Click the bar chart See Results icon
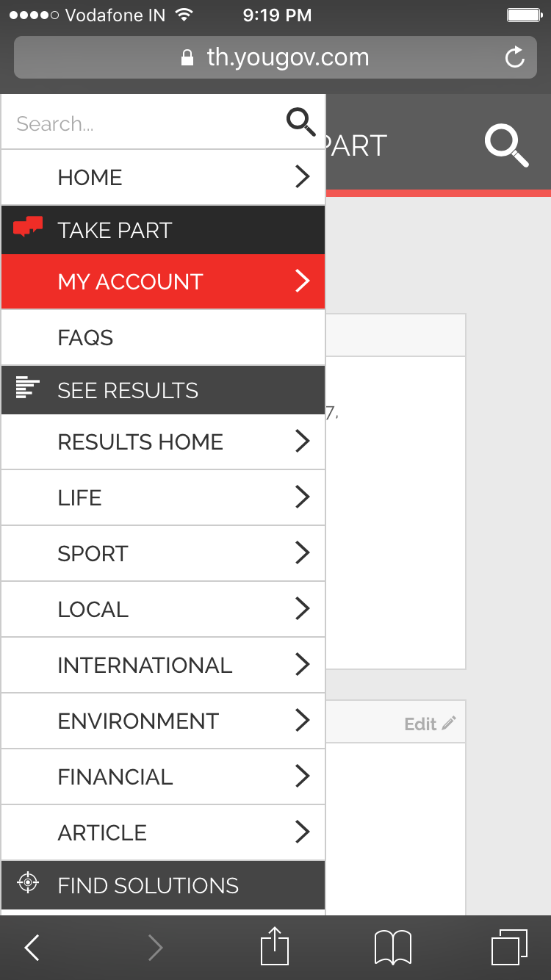 [27, 387]
